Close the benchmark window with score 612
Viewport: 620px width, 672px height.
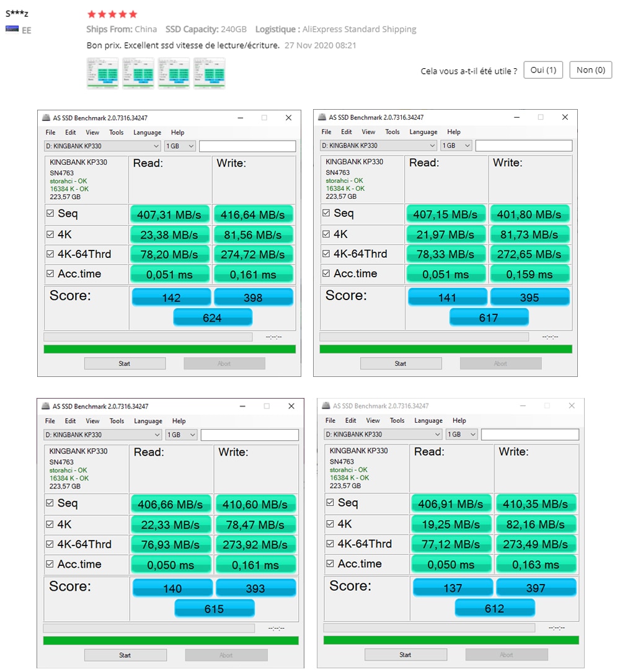coord(572,405)
